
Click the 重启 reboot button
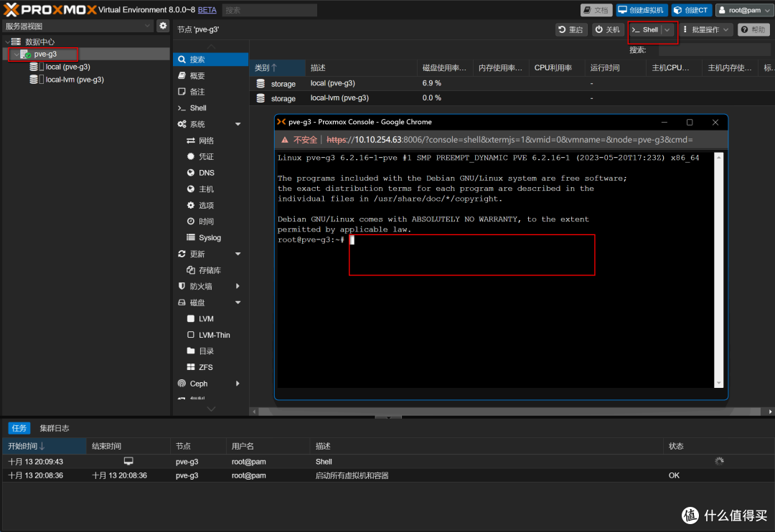pos(570,29)
